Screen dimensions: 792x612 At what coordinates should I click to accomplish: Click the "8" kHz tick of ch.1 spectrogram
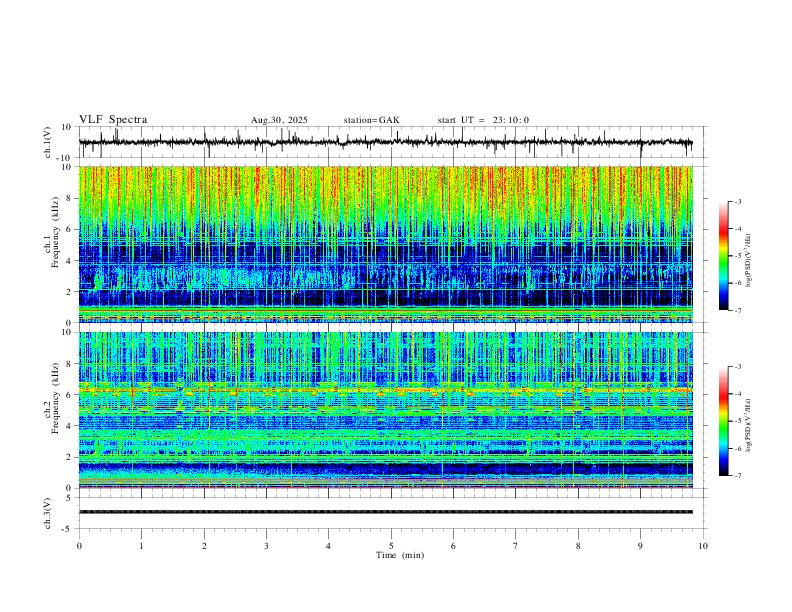[70, 198]
